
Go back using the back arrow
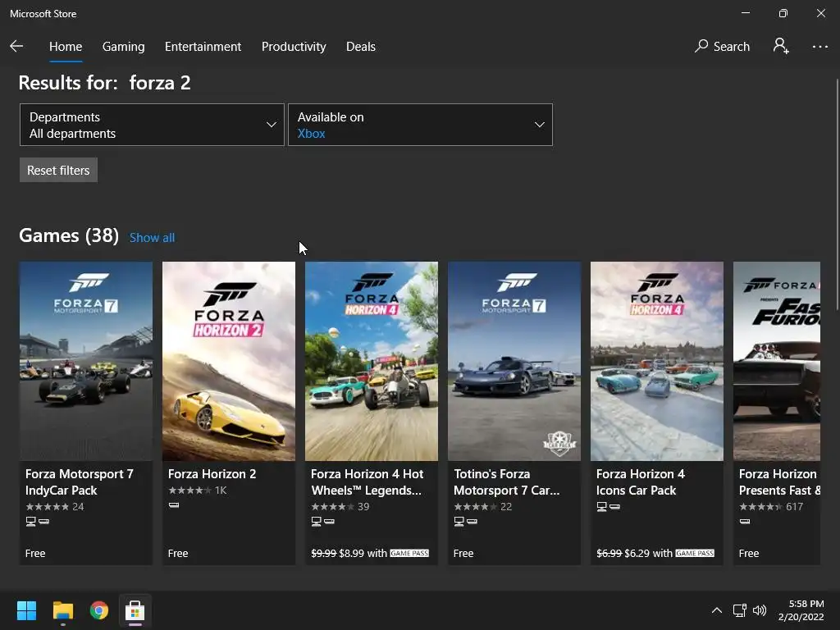pos(16,46)
